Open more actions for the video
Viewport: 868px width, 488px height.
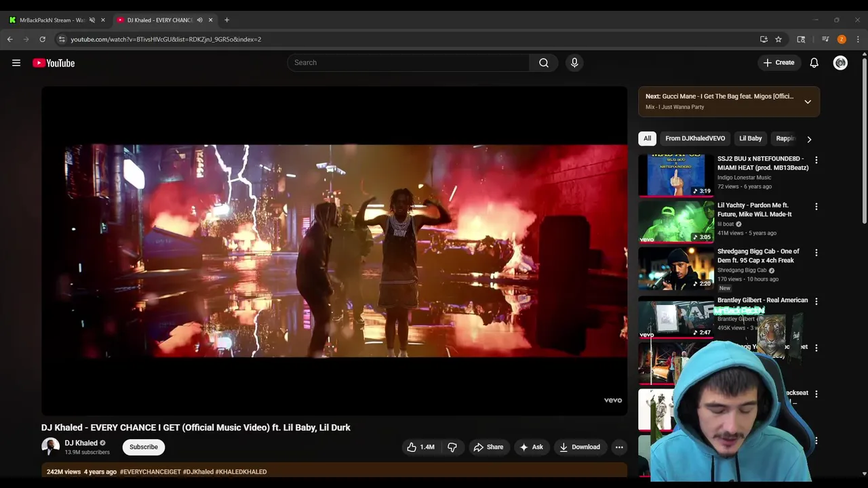(x=618, y=447)
